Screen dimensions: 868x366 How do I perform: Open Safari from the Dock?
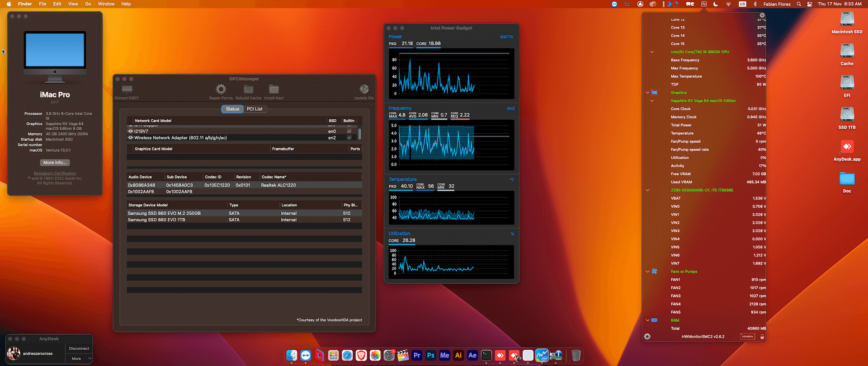347,356
